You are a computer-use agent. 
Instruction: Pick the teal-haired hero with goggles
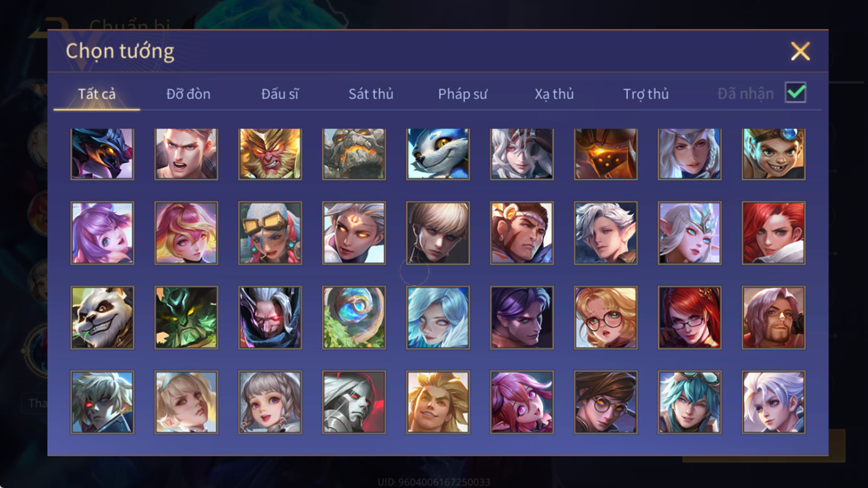tap(690, 402)
